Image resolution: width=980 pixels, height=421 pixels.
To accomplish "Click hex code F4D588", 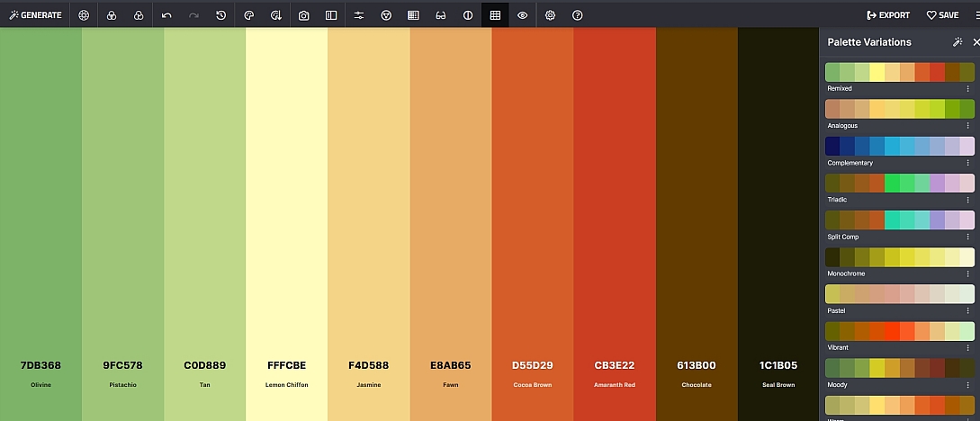I will tap(369, 365).
